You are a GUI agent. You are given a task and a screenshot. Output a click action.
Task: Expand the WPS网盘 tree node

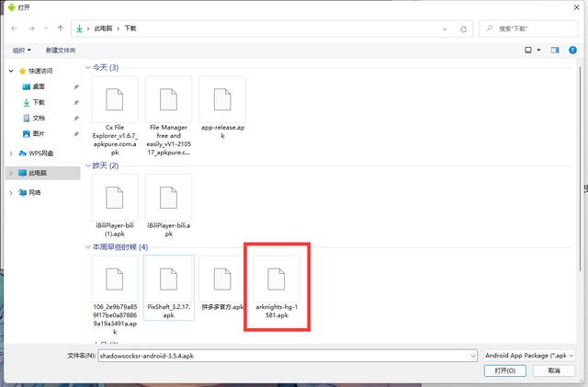(x=11, y=153)
